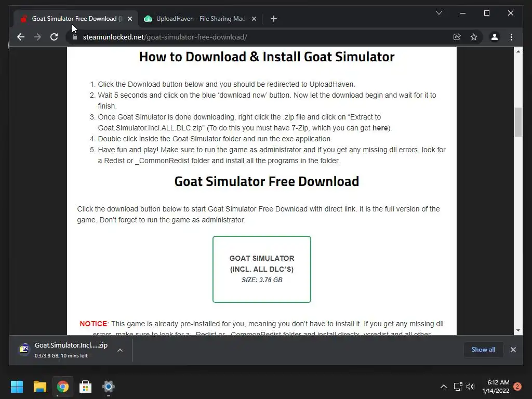View site security lock info
532x399 pixels.
(x=75, y=37)
